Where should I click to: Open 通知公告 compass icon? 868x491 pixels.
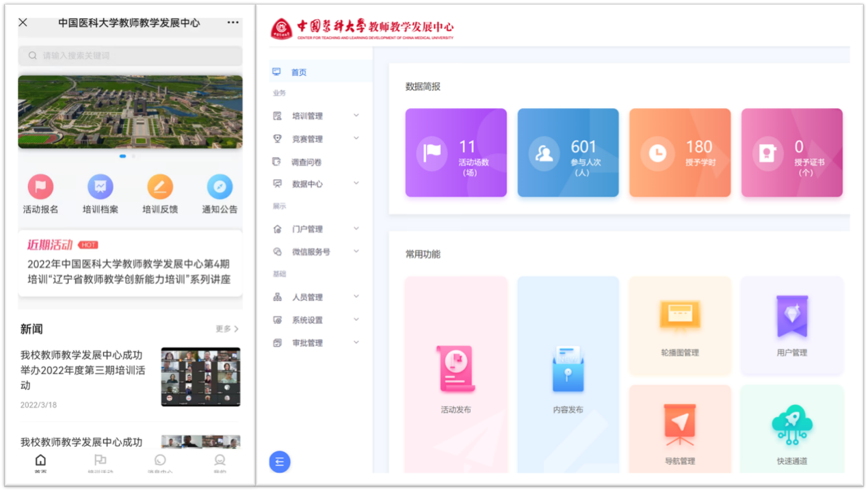click(220, 187)
